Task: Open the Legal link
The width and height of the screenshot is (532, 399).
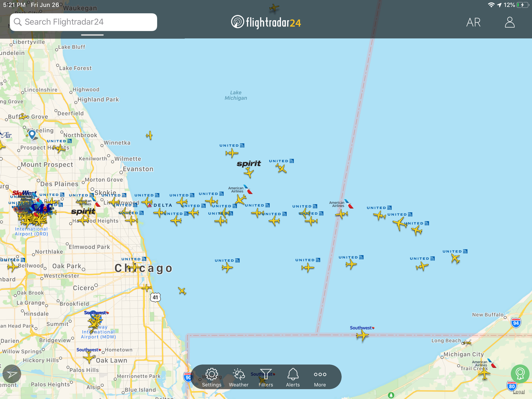Action: click(x=519, y=392)
